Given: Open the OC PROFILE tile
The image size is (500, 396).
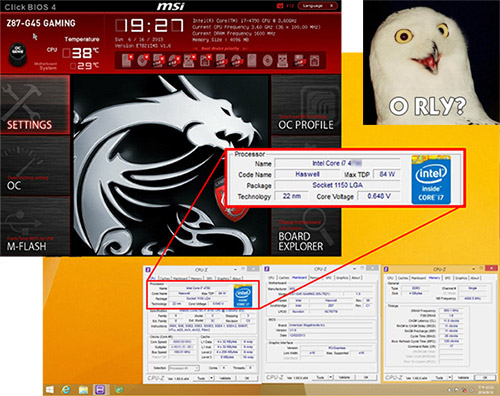Looking at the screenshot, I should (x=306, y=105).
